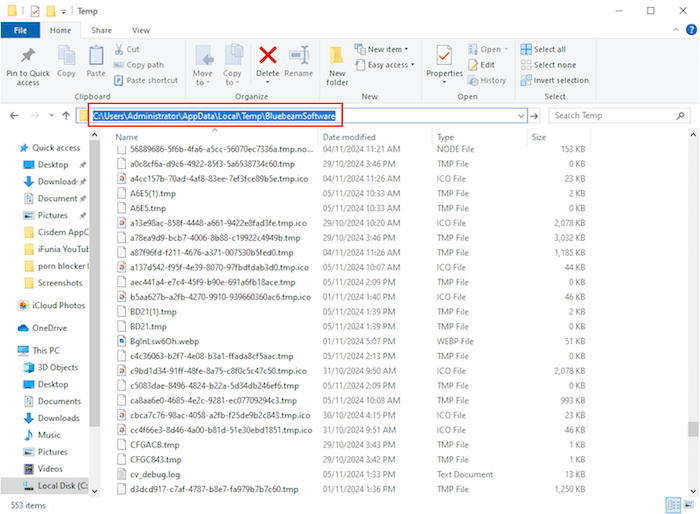Go back with the left arrow

click(14, 116)
